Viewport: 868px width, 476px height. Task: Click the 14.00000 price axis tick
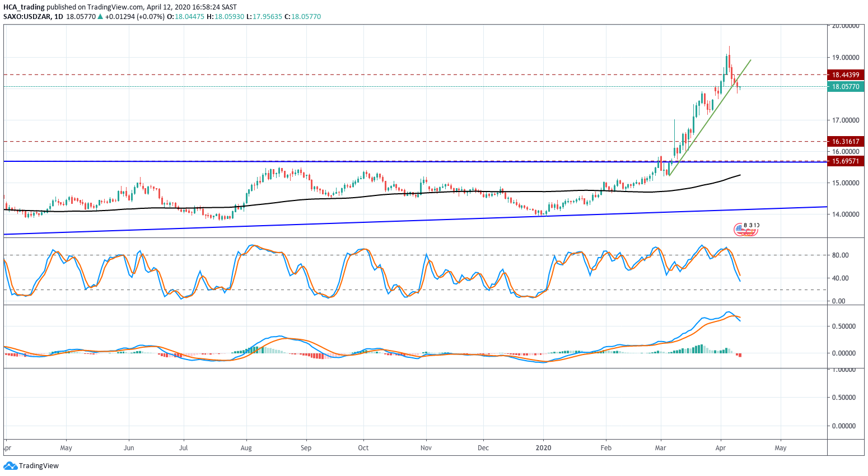coord(846,214)
